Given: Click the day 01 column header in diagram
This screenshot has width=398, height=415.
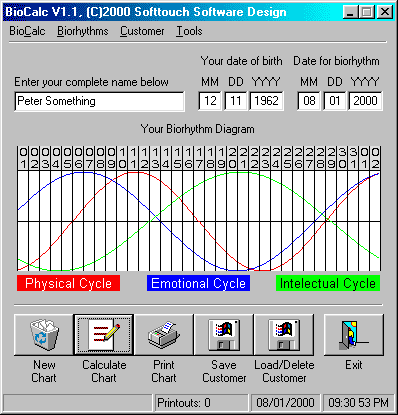Looking at the screenshot, I should [x=23, y=158].
